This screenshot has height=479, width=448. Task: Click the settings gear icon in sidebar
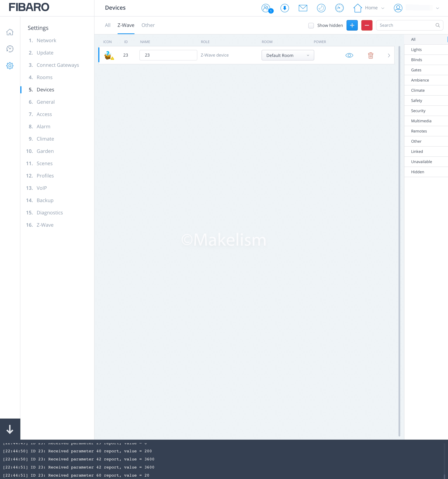pyautogui.click(x=10, y=66)
